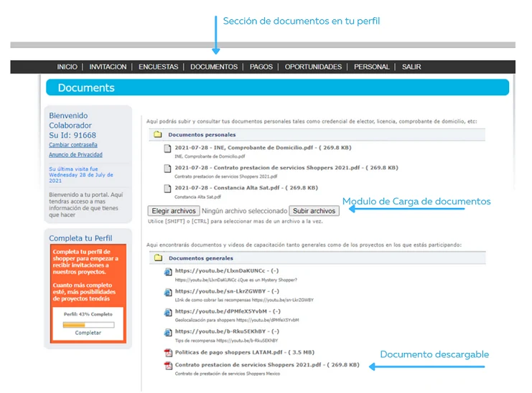Viewport: 532px width, 393px height.
Task: Click the profile 43% progress bar
Action: (88, 325)
